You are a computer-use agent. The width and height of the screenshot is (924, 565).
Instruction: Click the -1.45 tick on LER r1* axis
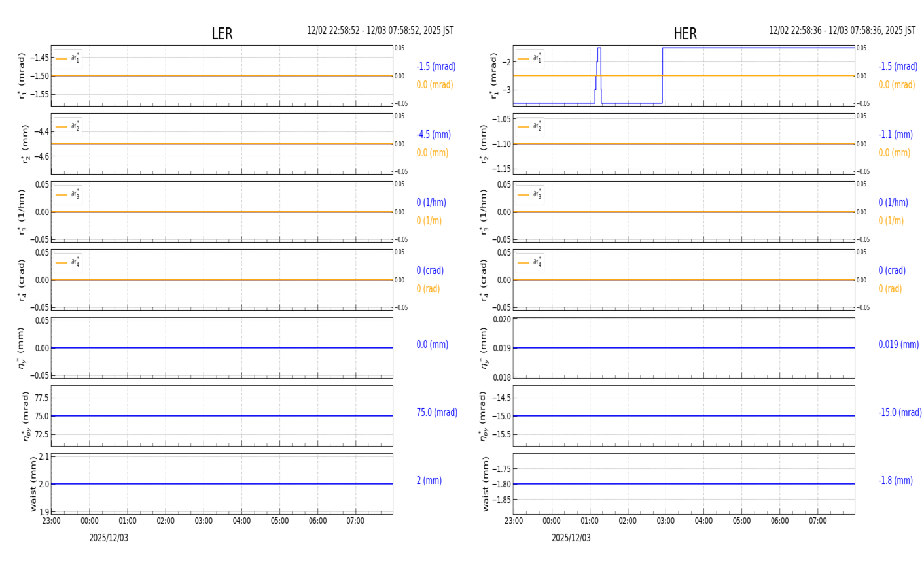pos(39,58)
